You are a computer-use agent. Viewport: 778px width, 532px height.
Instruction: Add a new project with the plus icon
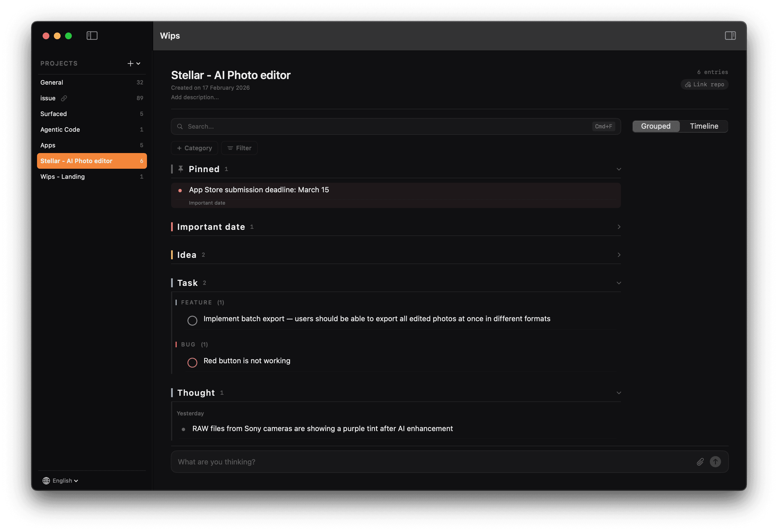[130, 63]
